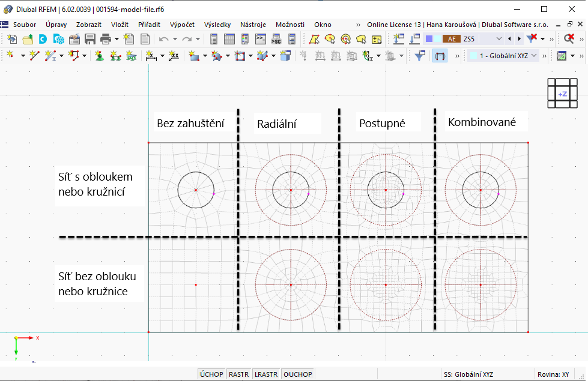Go to previous load case arrow
Image resolution: width=588 pixels, height=381 pixels.
point(509,39)
